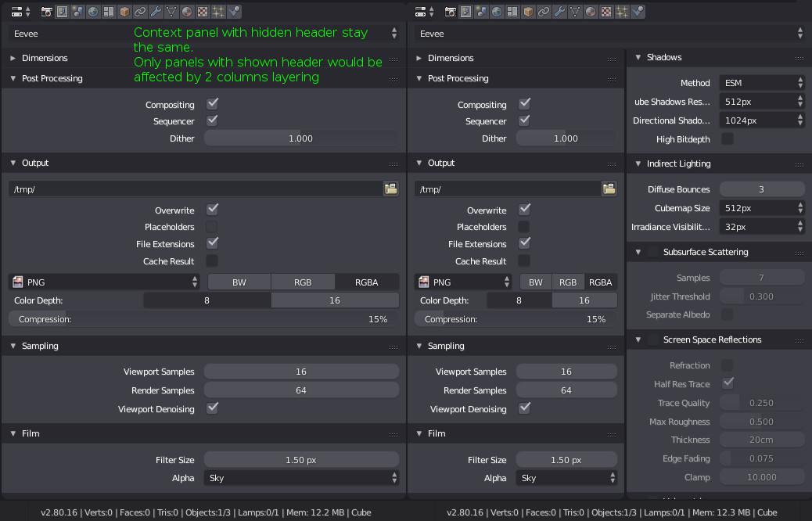Click the /tmp/ output path field in left editor
Screen dimensions: 812x521
click(196, 189)
